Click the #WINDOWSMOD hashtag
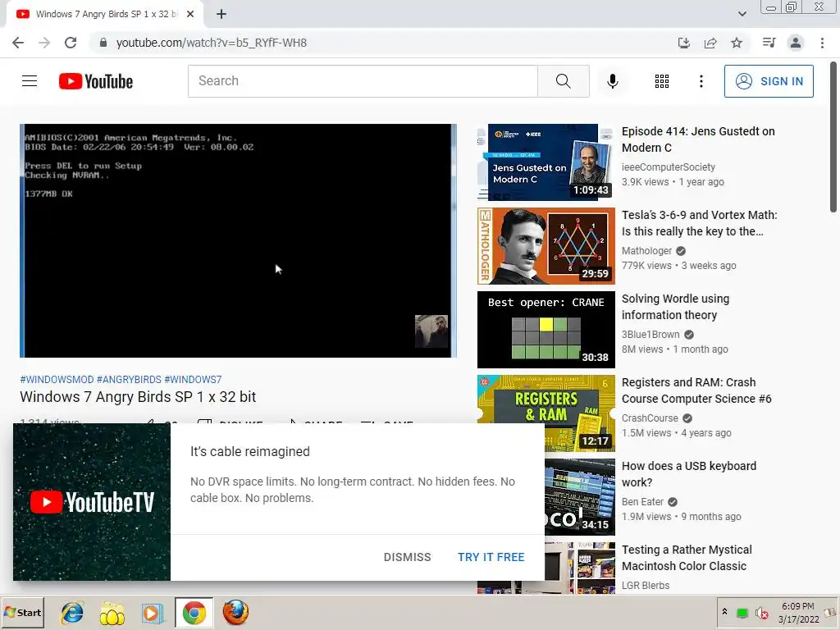The width and height of the screenshot is (840, 630). pos(57,379)
